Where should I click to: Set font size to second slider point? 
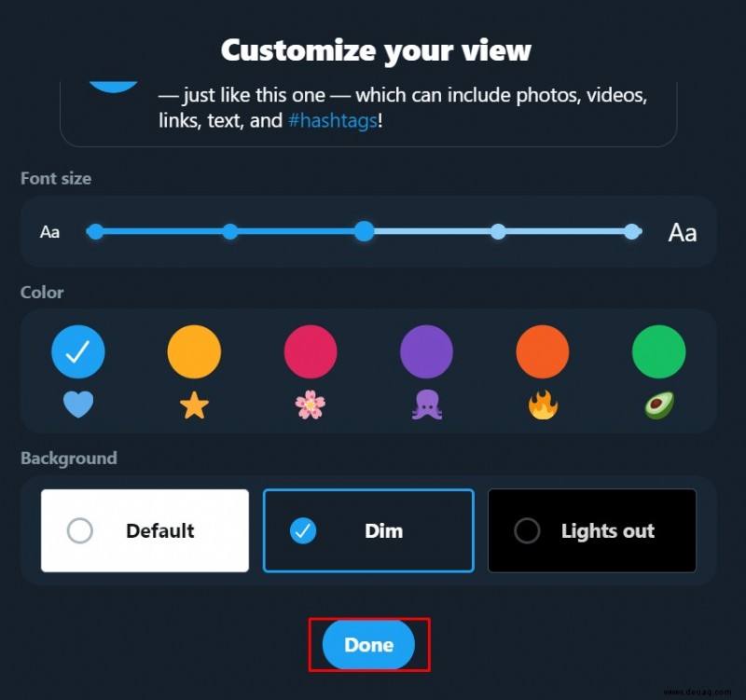[229, 231]
